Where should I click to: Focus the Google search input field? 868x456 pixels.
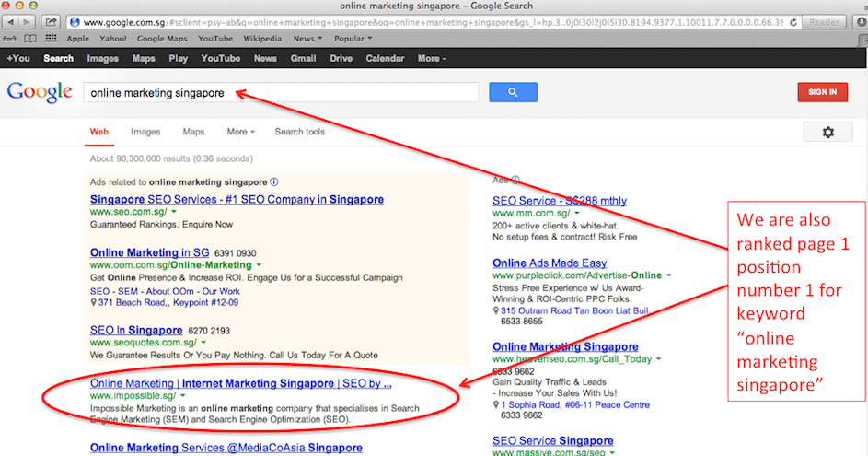(281, 92)
